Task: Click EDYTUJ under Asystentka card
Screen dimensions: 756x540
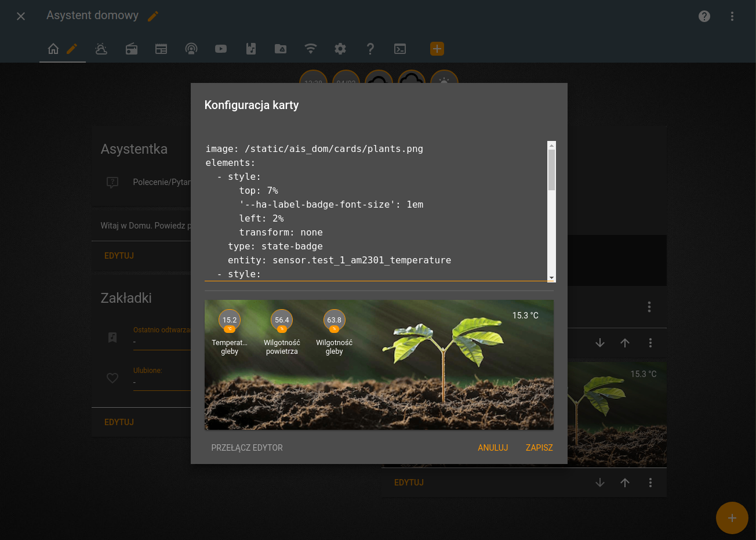Action: click(x=119, y=256)
